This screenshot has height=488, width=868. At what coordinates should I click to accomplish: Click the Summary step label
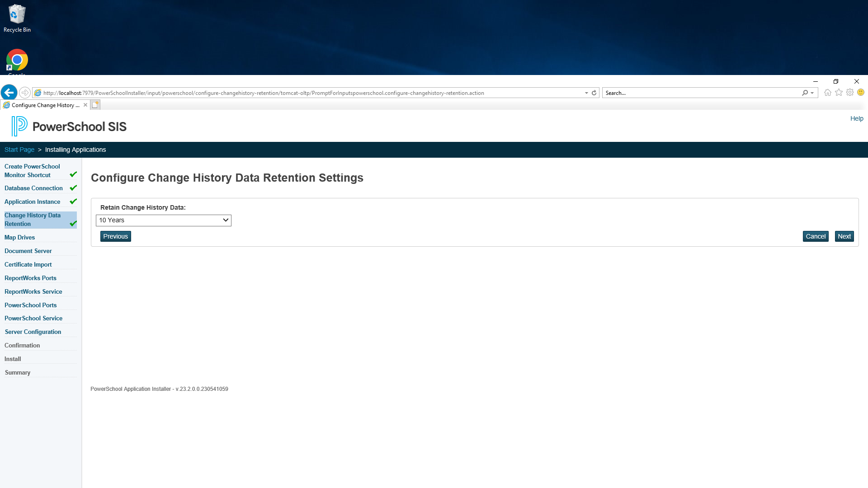18,372
